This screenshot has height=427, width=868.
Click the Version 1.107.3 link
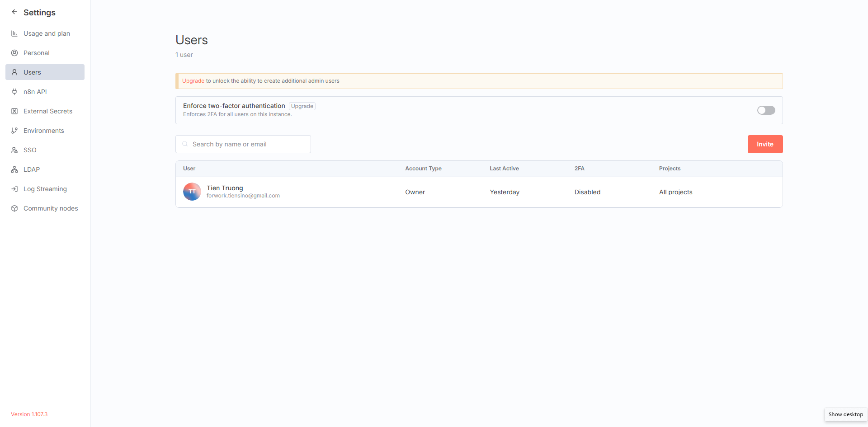(29, 414)
